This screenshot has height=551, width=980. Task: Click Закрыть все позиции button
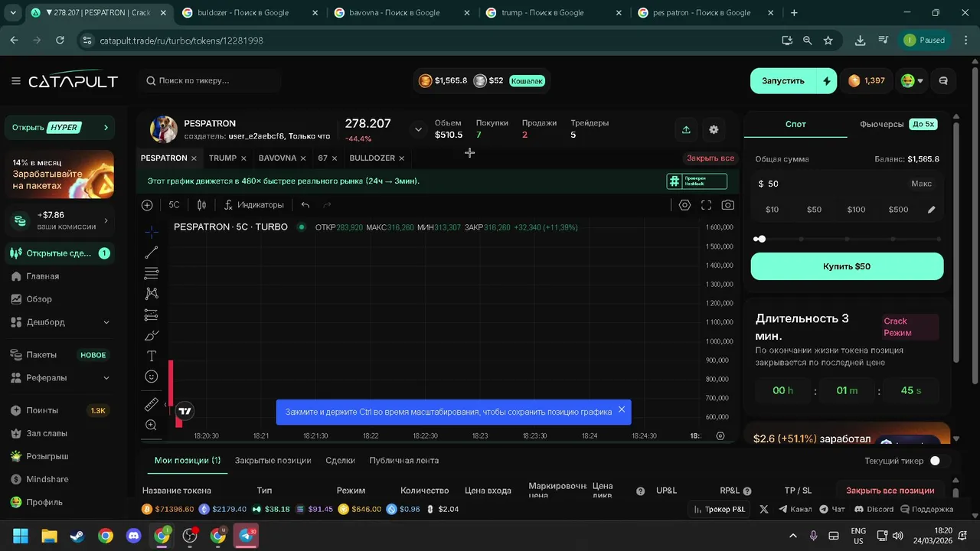890,491
